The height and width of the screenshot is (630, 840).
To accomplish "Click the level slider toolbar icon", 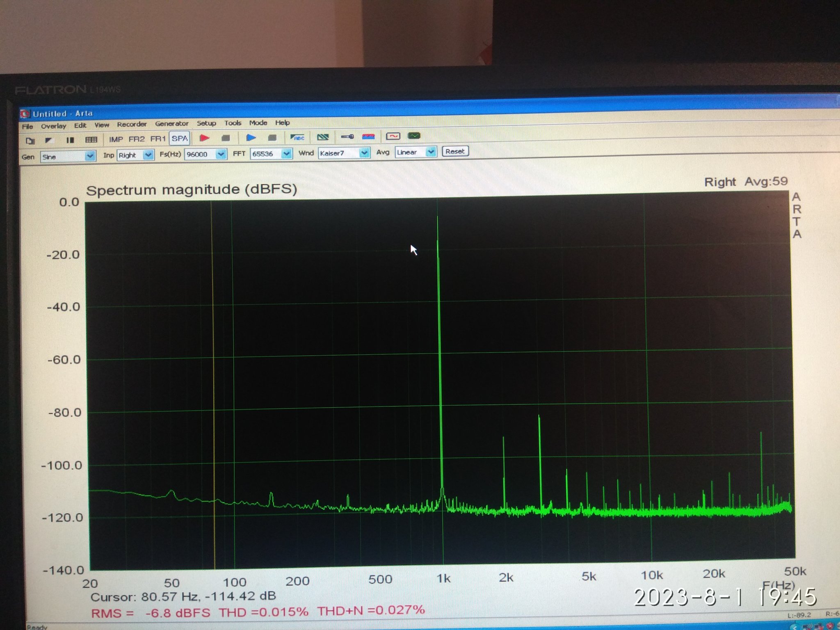I will 347,136.
